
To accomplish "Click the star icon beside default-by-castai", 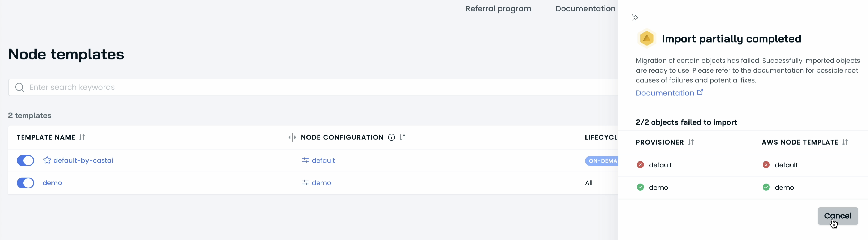I will (47, 160).
